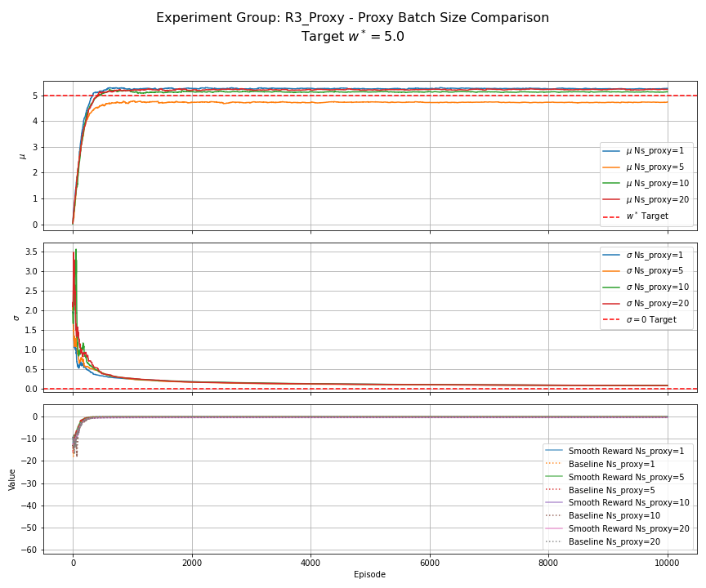This screenshot has height=588, width=706.
Task: Click the 'Target w* = 5.0' subtitle
Action: [x=352, y=37]
